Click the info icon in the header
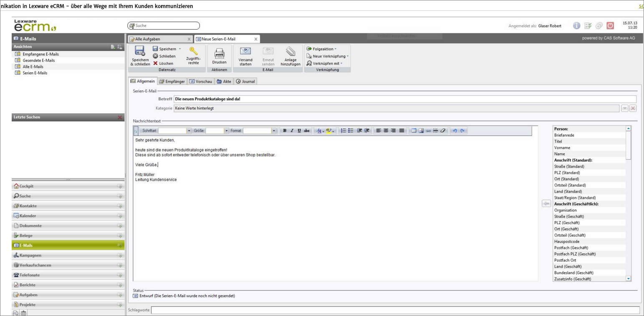 pos(576,25)
